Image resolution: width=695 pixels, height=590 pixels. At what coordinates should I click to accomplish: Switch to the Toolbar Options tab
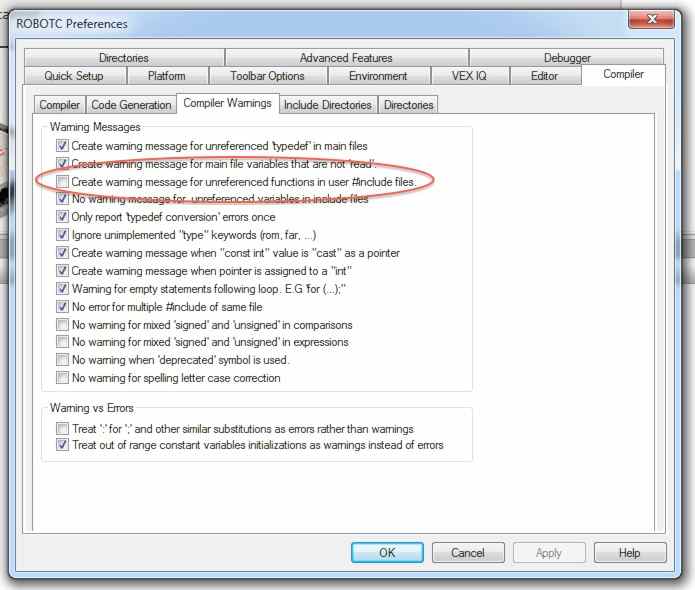(x=267, y=76)
